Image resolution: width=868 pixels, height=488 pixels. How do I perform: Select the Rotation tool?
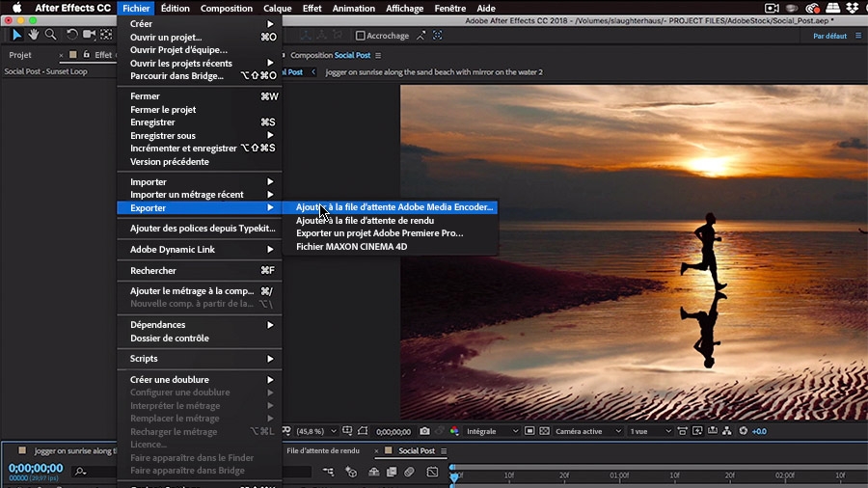click(x=71, y=36)
